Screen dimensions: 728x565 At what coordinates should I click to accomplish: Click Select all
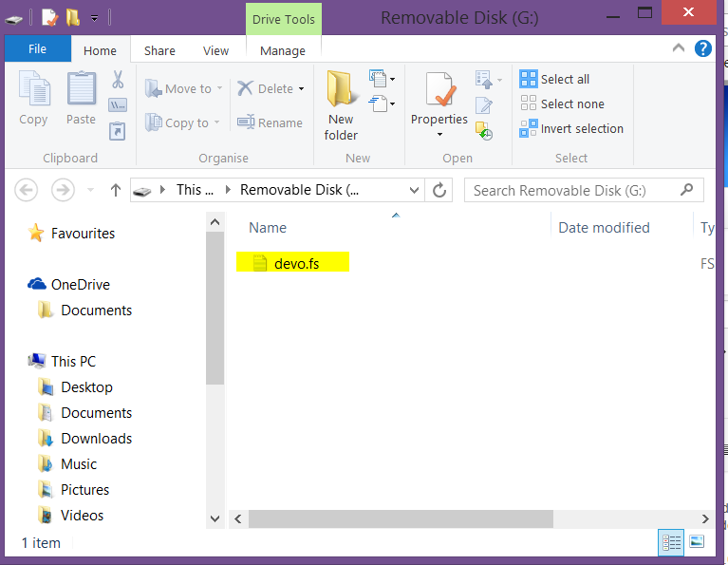554,79
